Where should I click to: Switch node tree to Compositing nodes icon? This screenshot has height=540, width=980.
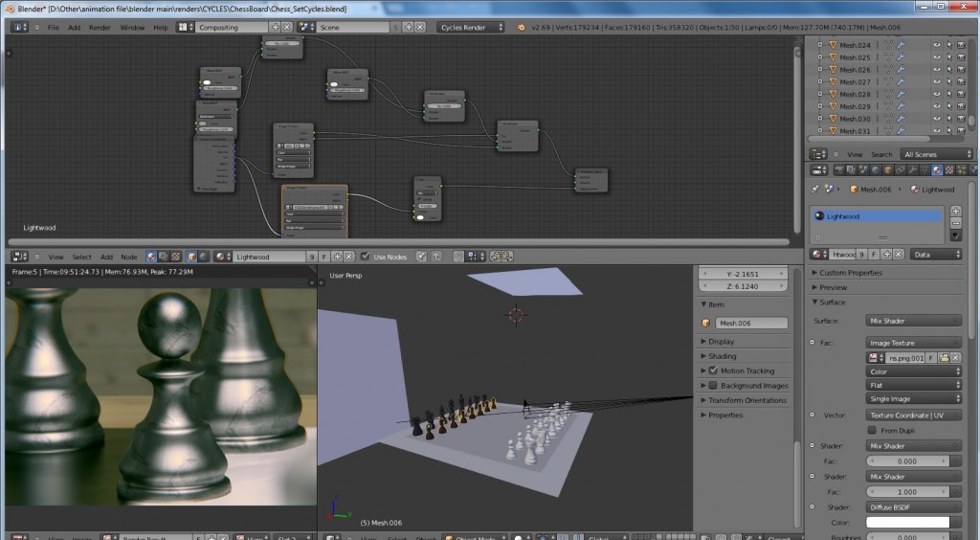[x=165, y=257]
